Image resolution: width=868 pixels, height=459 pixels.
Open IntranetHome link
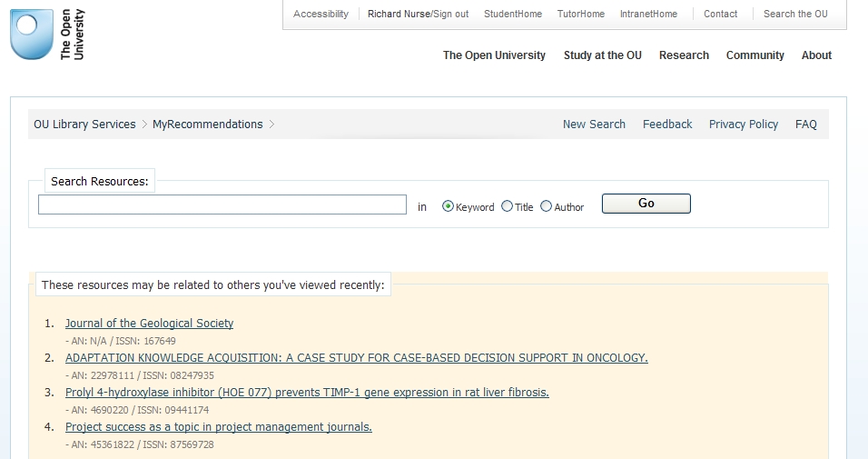coord(648,14)
